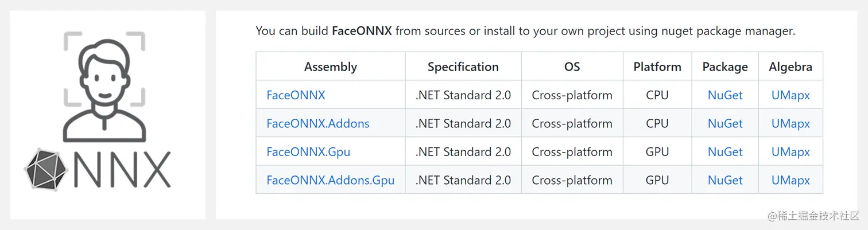Click the Specification column header
The image size is (868, 230).
(463, 67)
